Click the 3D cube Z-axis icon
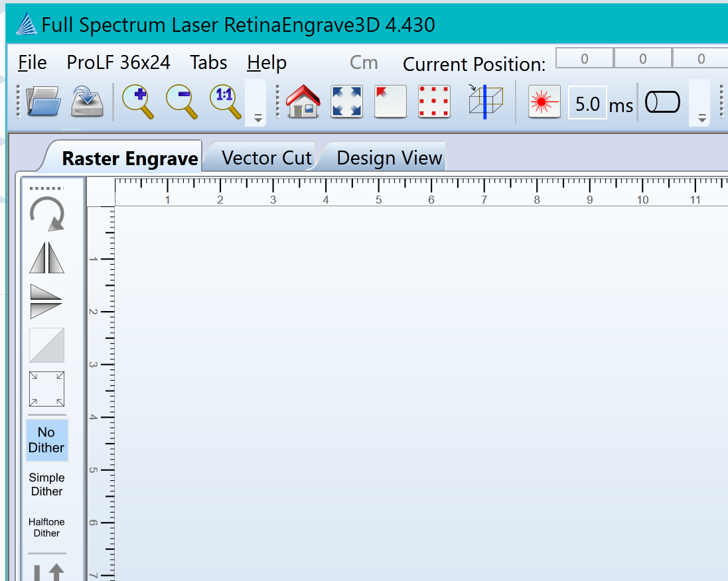This screenshot has width=728, height=581. coord(484,101)
